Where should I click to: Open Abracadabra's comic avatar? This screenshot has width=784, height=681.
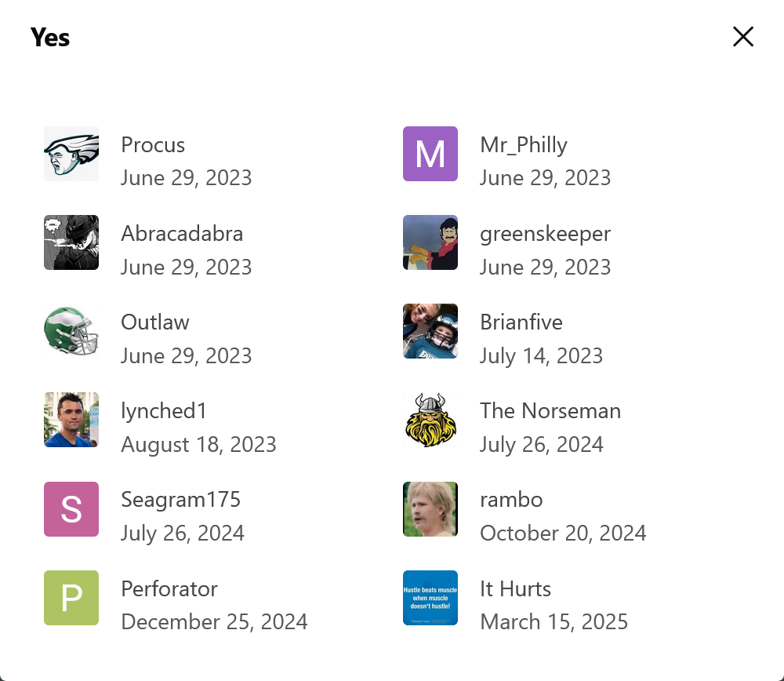tap(71, 242)
